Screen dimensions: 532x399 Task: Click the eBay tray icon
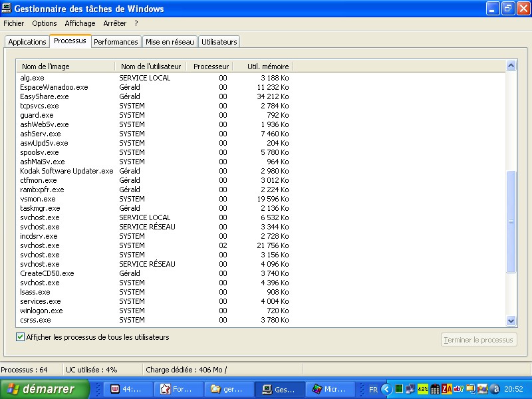coord(459,389)
